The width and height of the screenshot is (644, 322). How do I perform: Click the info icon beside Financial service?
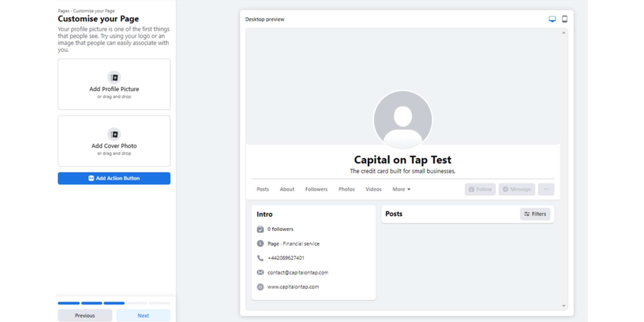pyautogui.click(x=260, y=244)
